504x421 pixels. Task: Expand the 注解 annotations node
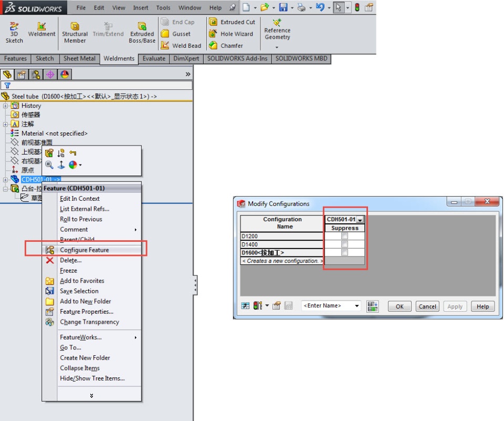pyautogui.click(x=5, y=124)
